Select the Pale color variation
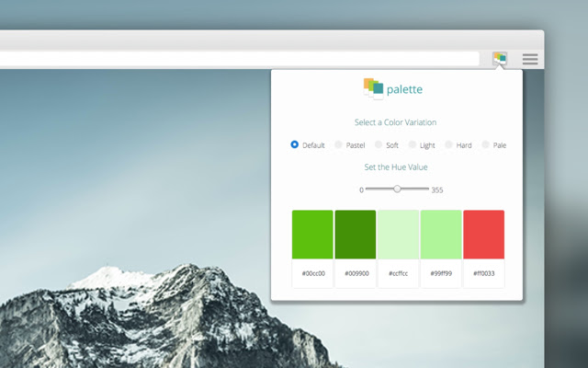This screenshot has height=368, width=588. click(485, 144)
